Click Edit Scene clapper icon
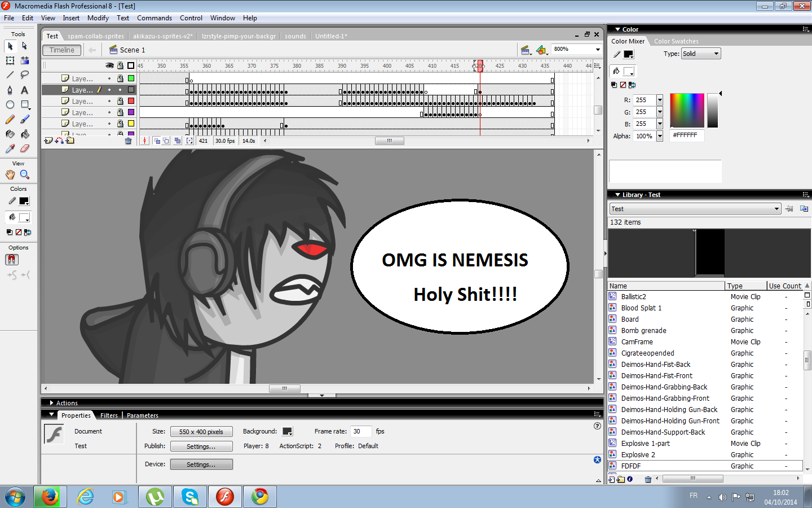The height and width of the screenshot is (508, 812). [x=526, y=50]
